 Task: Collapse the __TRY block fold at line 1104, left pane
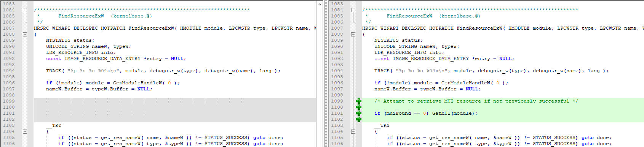tap(25, 131)
